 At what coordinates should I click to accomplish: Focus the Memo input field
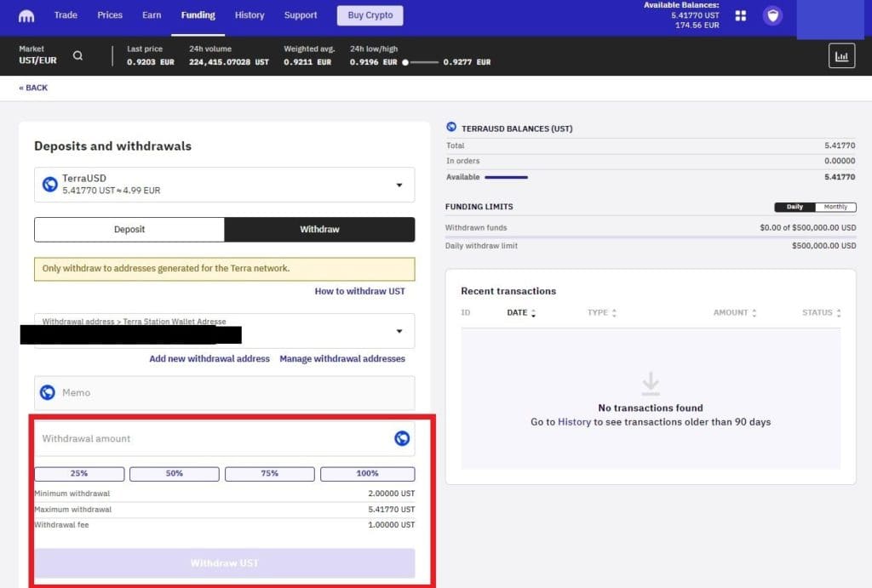click(225, 392)
